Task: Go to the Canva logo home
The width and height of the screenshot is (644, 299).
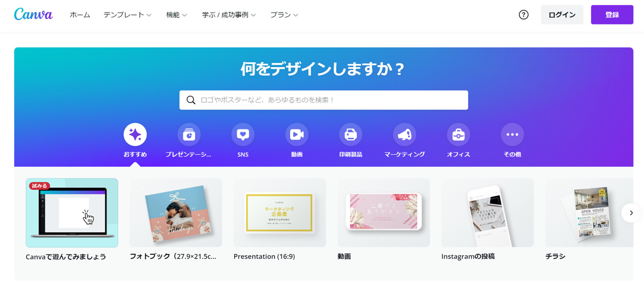Action: tap(33, 14)
